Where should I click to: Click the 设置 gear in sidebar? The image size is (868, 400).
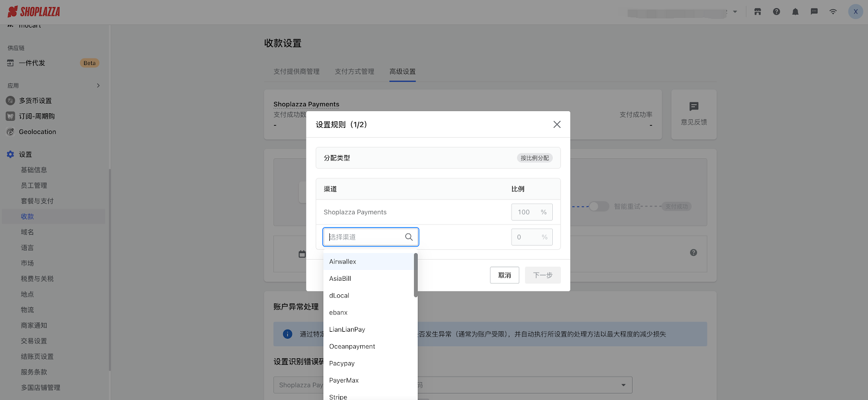tap(10, 154)
